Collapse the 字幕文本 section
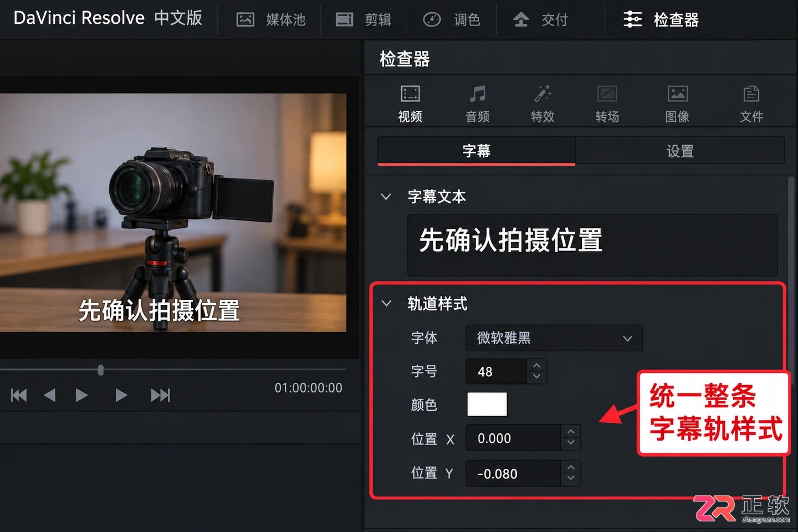 tap(386, 197)
